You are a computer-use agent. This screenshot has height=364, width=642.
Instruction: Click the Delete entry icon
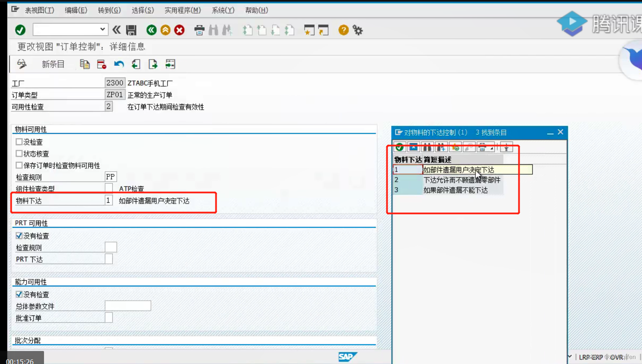[x=101, y=64]
